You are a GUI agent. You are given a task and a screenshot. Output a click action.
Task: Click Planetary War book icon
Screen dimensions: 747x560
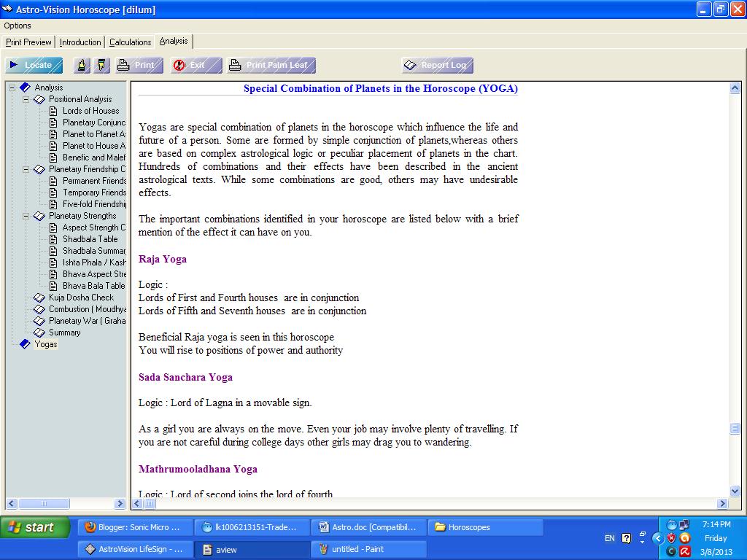pos(39,321)
